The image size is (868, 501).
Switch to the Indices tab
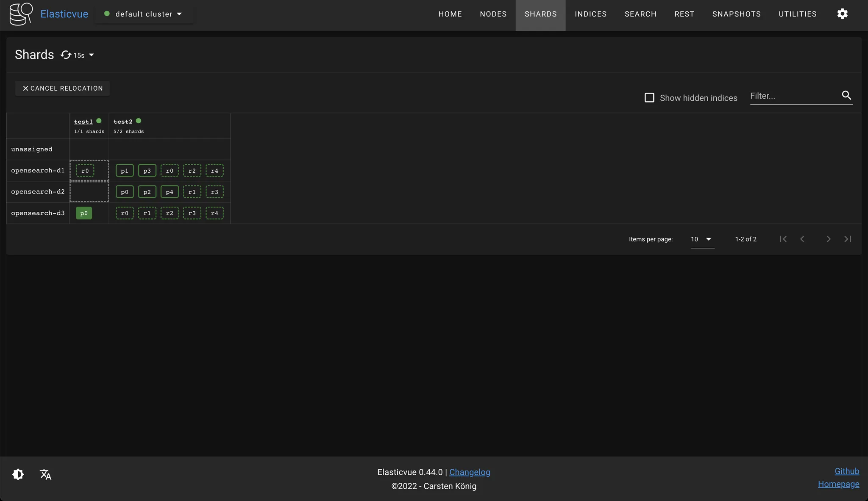(x=590, y=14)
